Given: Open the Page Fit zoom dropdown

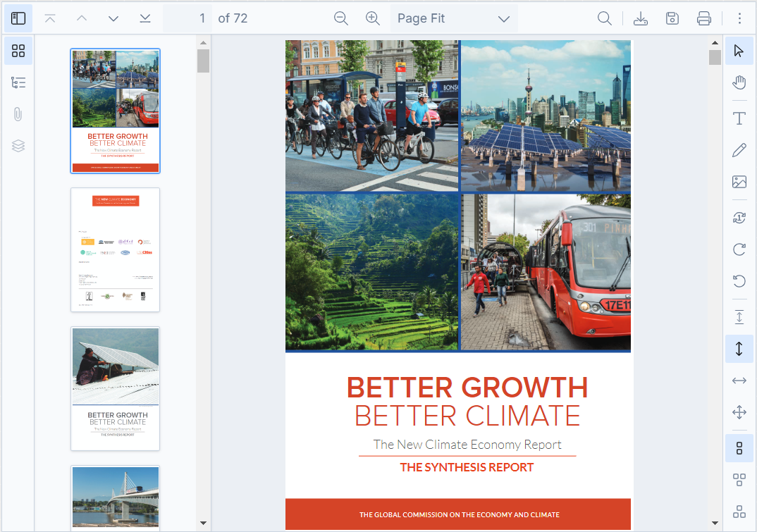Looking at the screenshot, I should pos(453,18).
